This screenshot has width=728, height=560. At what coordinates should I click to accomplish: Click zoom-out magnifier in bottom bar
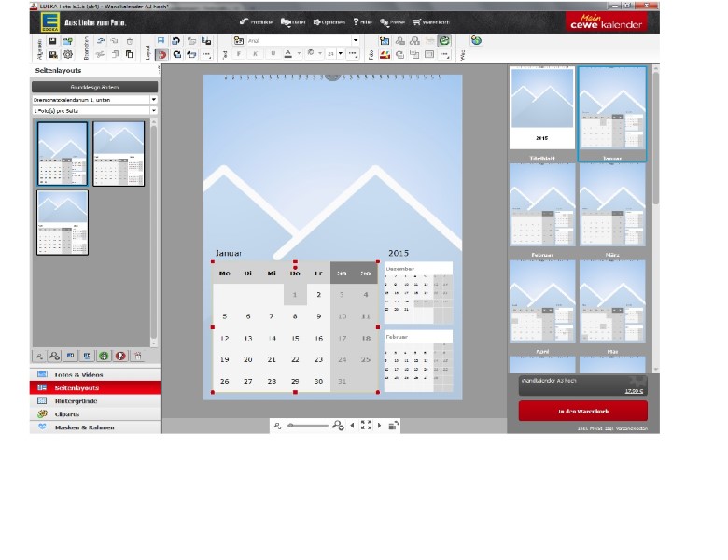[x=277, y=426]
